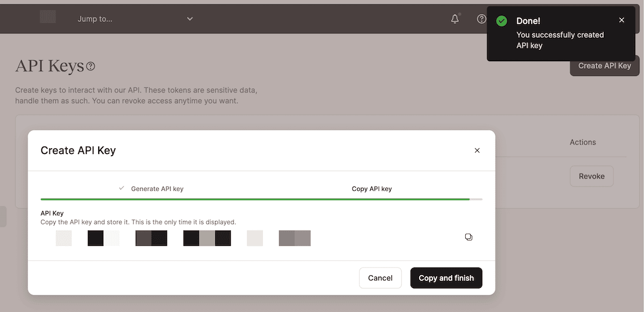Click the redacted API key value
The width and height of the screenshot is (644, 312).
tap(183, 238)
